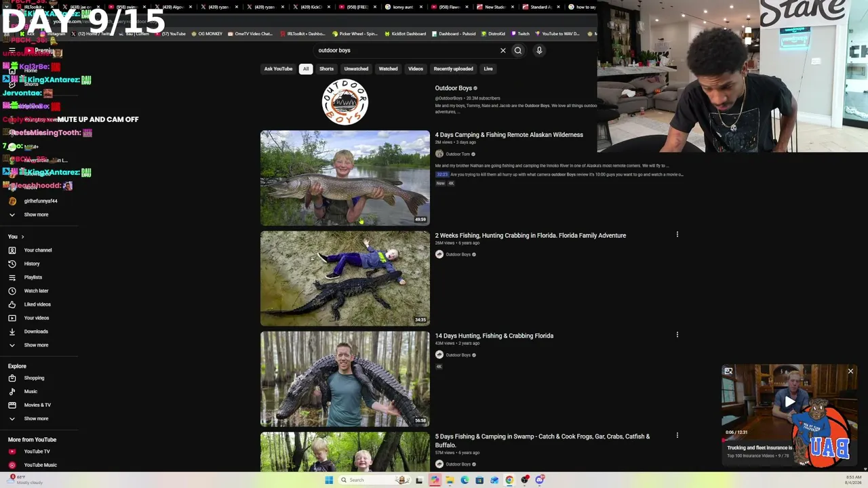Open the Windows Start menu
This screenshot has width=868, height=488.
click(x=329, y=480)
